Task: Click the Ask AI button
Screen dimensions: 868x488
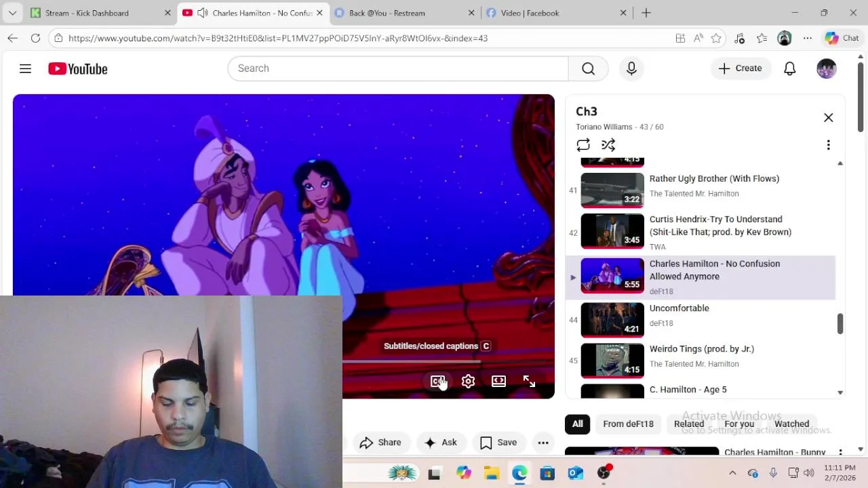Action: click(x=441, y=443)
